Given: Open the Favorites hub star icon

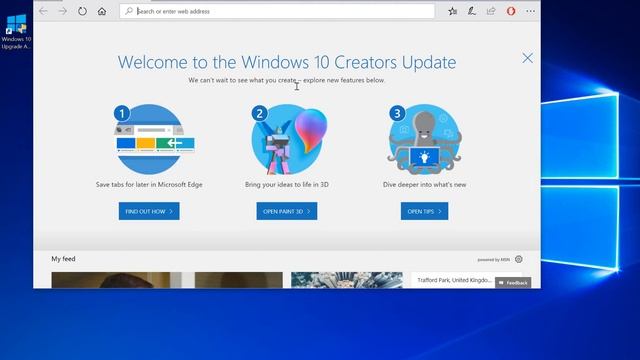Looking at the screenshot, I should [x=452, y=11].
